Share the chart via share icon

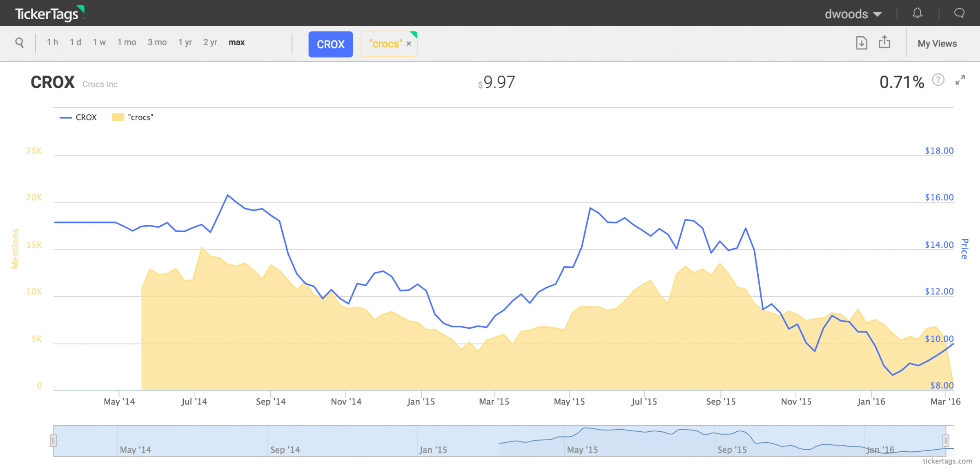coord(884,42)
